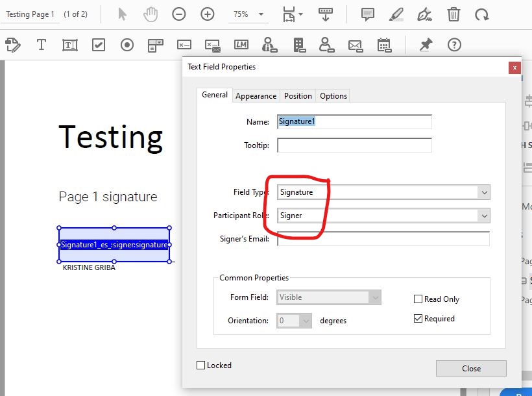Screen dimensions: 532x396
Task: Check the Locked checkbox
Action: click(x=201, y=365)
